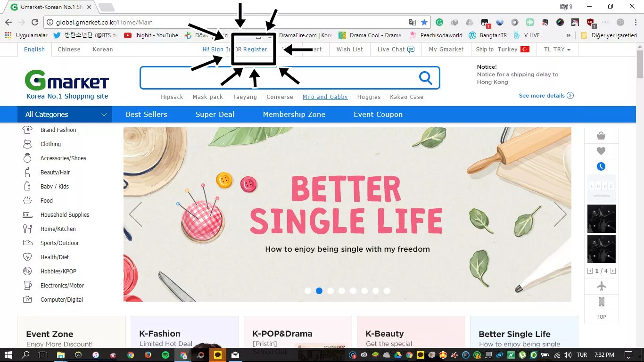
Task: Open the Wish List link
Action: click(x=350, y=49)
